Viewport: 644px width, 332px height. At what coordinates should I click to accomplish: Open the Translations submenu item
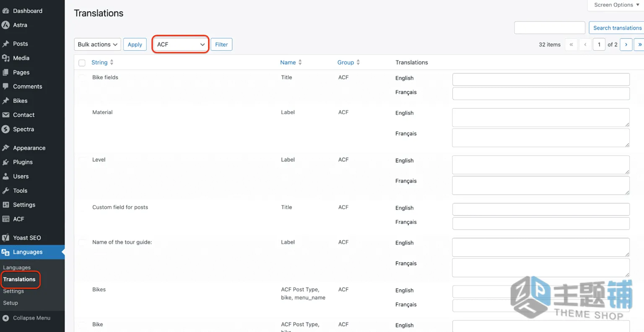point(19,279)
